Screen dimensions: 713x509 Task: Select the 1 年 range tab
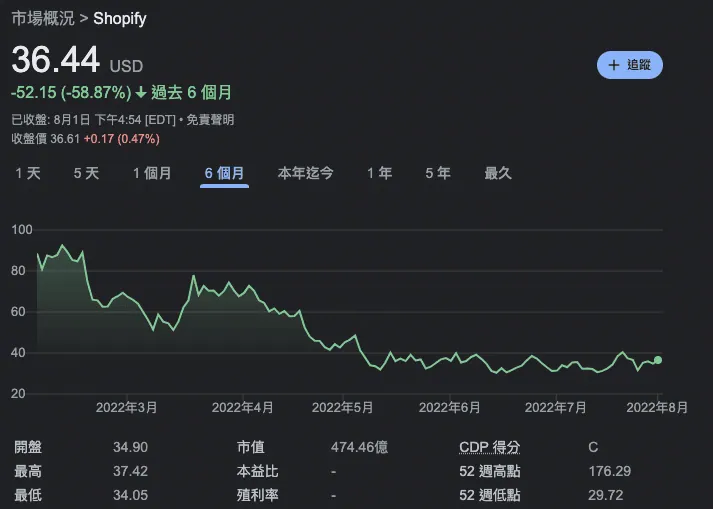point(380,173)
